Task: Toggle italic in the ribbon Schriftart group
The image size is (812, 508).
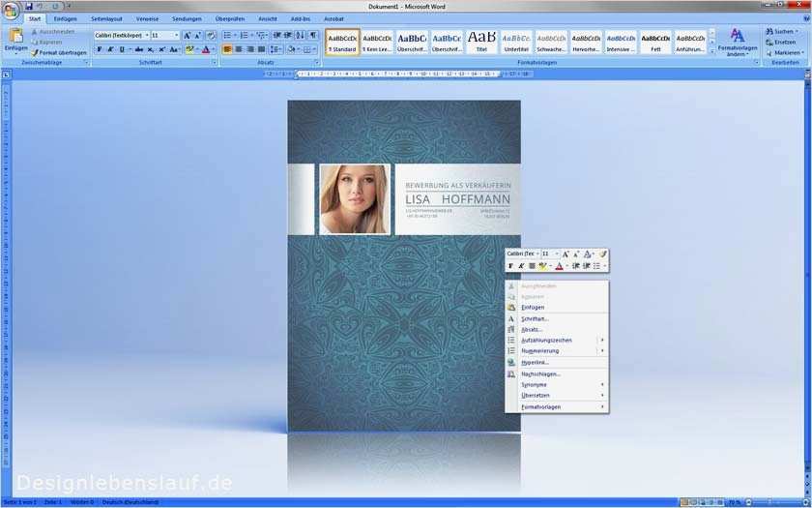Action: [x=110, y=49]
